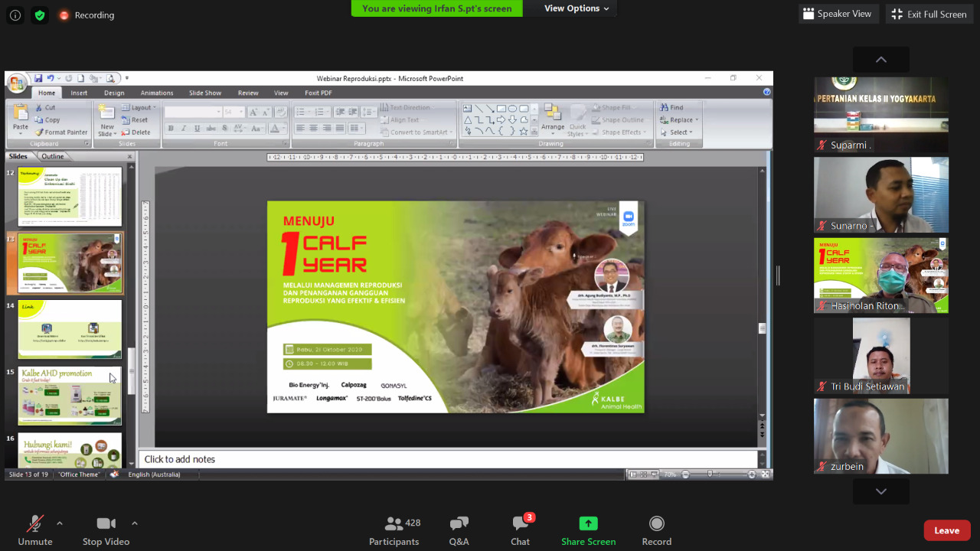Toggle Align Text Left in Paragraph group
This screenshot has width=980, height=551.
[301, 129]
